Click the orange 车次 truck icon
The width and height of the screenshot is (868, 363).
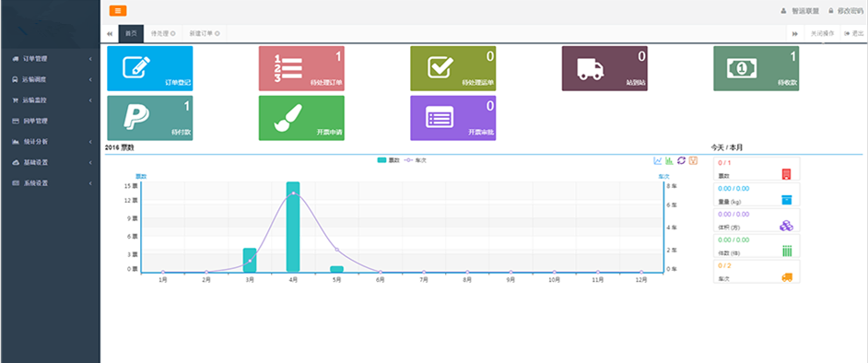point(787,277)
